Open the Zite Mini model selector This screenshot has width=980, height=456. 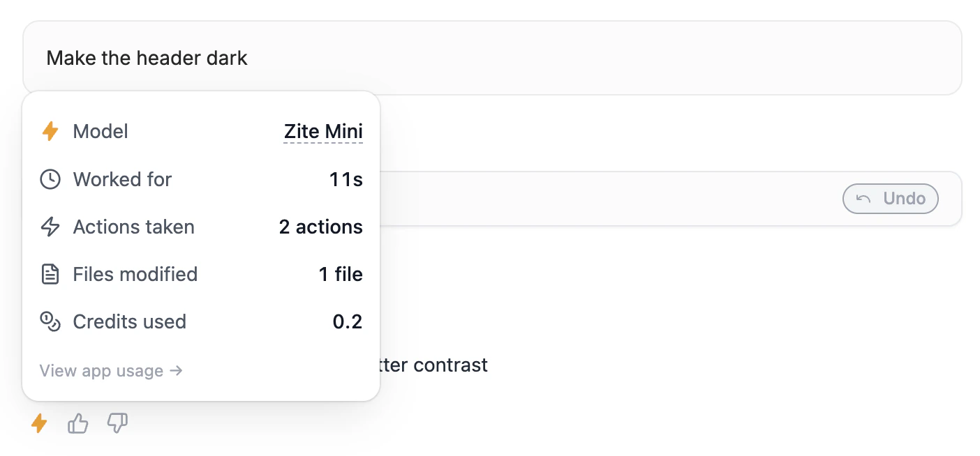point(323,131)
